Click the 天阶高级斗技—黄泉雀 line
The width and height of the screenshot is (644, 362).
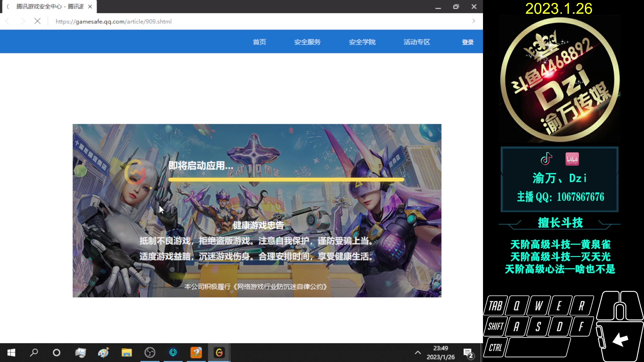[x=560, y=244]
